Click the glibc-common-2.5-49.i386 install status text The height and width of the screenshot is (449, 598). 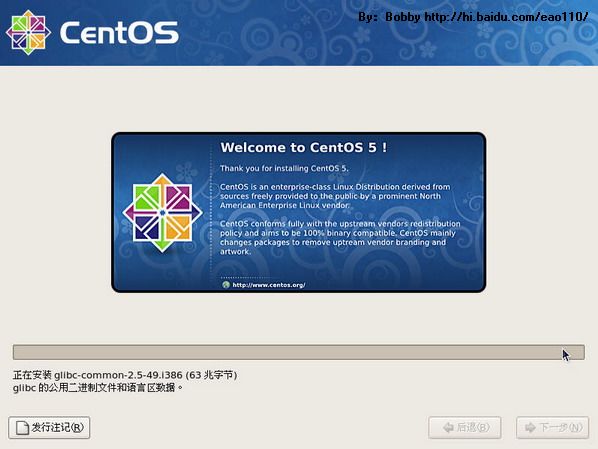click(125, 375)
